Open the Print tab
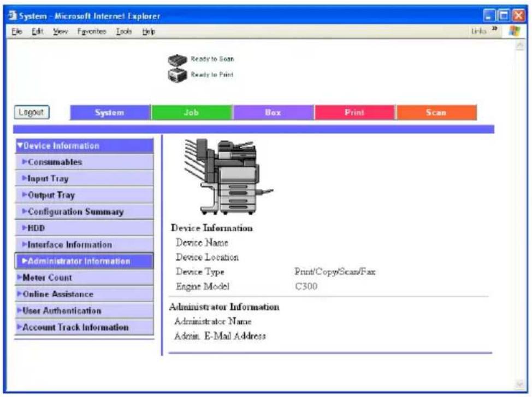Screen dimensions: 532x397 pos(355,113)
